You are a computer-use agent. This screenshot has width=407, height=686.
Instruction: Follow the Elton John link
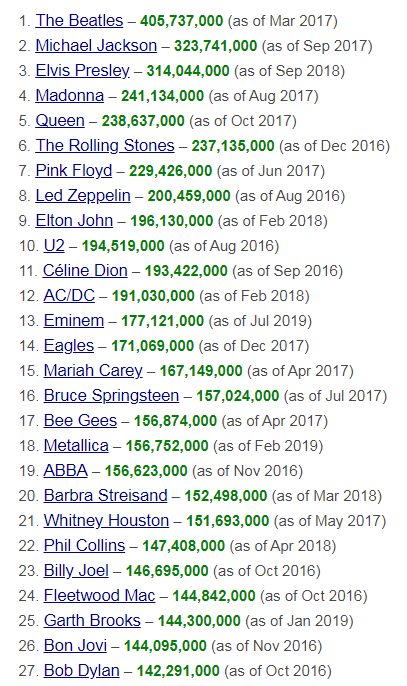(74, 220)
